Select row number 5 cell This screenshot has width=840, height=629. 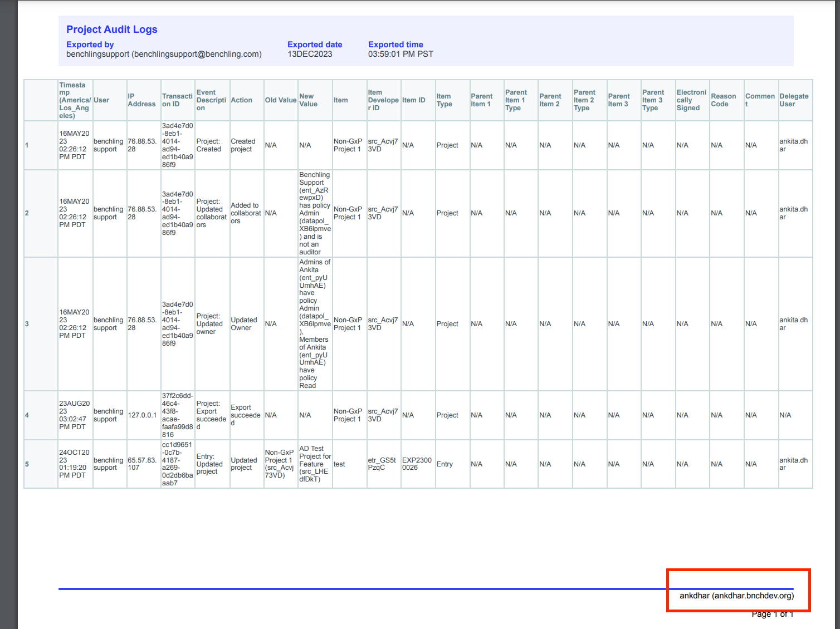point(41,464)
